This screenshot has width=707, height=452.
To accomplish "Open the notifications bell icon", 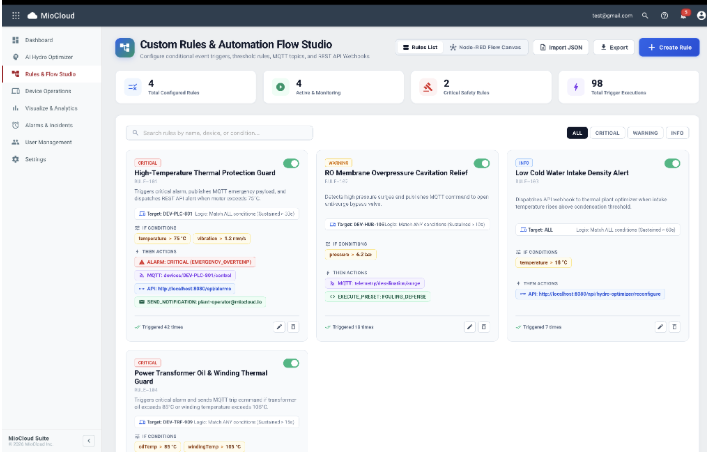I will click(x=684, y=15).
